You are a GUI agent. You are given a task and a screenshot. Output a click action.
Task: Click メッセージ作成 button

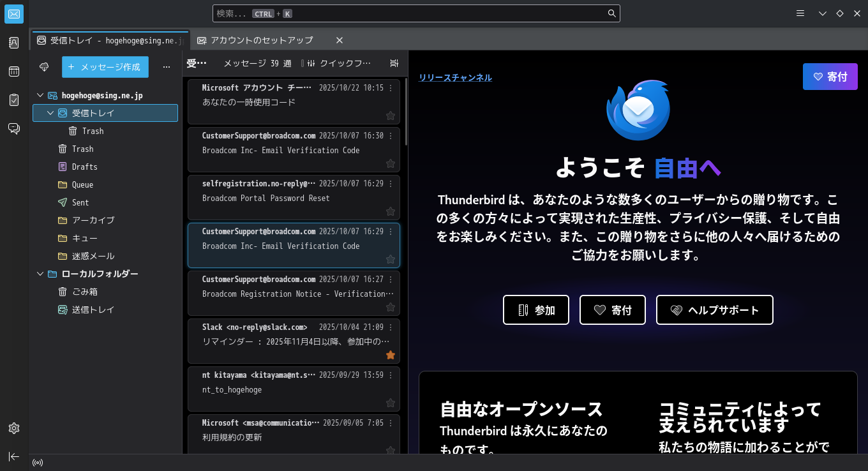(x=105, y=67)
